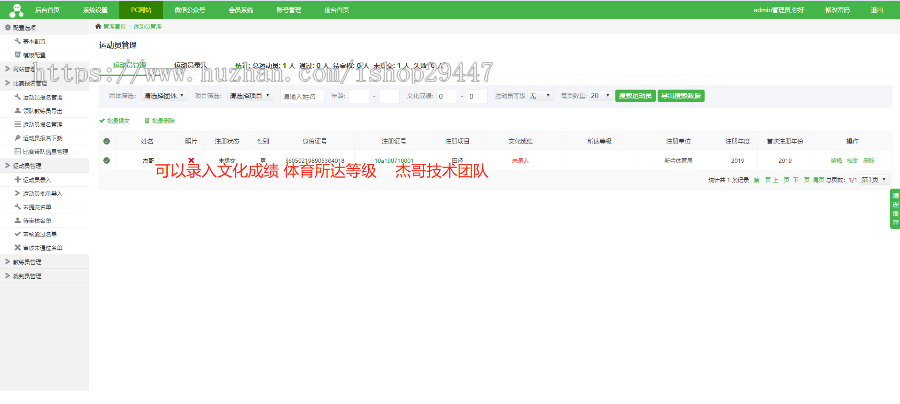Click the second 文化成绩 score input
The height and width of the screenshot is (404, 900).
(x=477, y=96)
